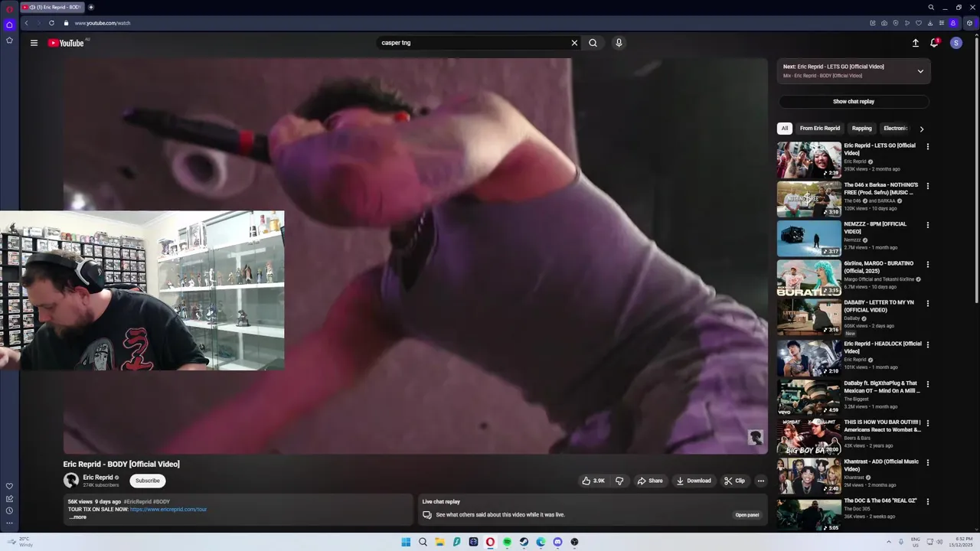The height and width of the screenshot is (551, 980).
Task: Click the channel watermark on the video
Action: (x=756, y=437)
